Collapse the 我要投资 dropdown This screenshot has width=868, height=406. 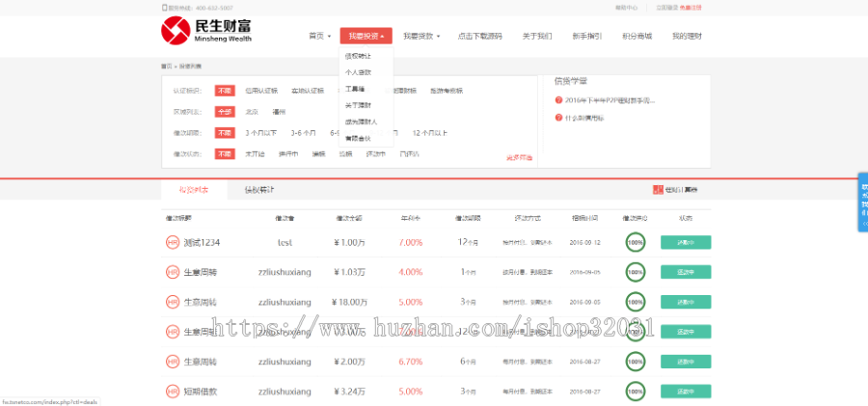(x=366, y=36)
